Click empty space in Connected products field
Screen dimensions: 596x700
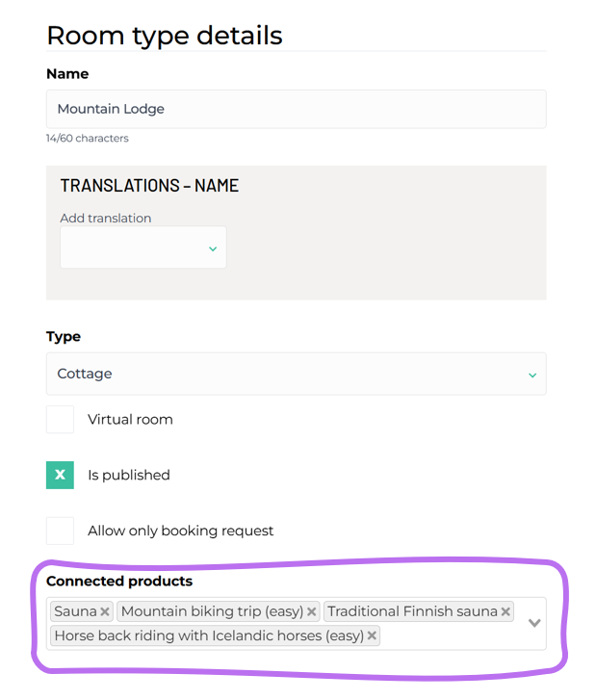451,635
